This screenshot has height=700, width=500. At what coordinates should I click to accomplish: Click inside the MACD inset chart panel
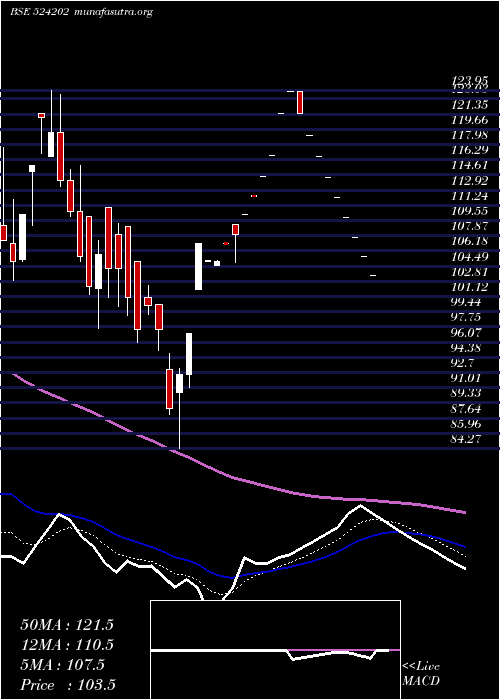(275, 650)
